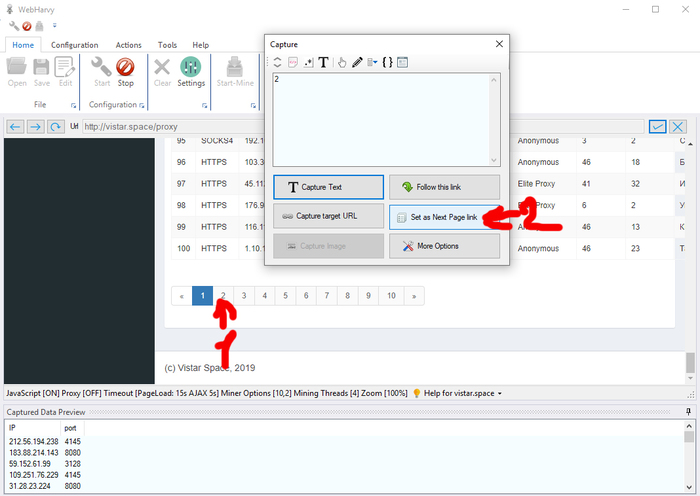Click the Stop configuration button
This screenshot has width=700, height=496.
[x=125, y=72]
